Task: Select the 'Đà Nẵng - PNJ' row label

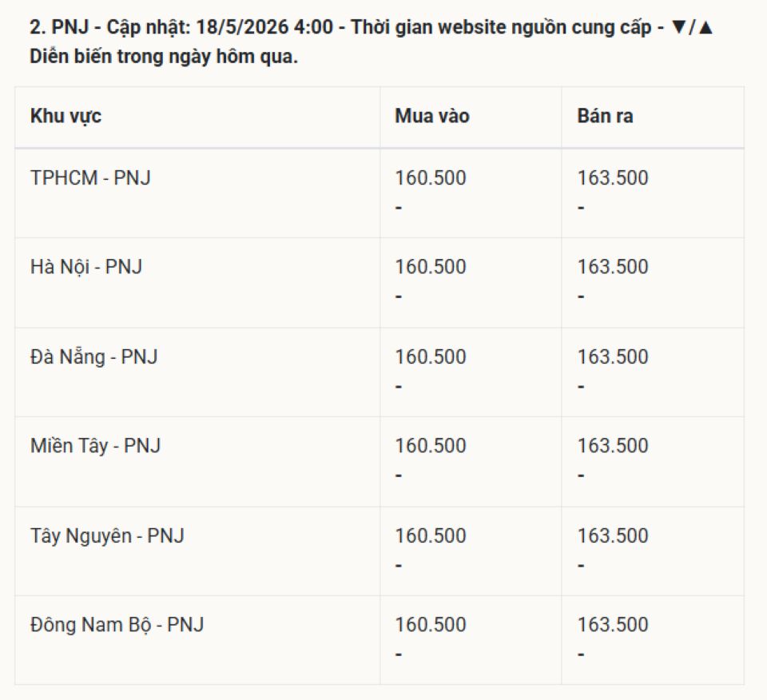Action: [x=94, y=356]
